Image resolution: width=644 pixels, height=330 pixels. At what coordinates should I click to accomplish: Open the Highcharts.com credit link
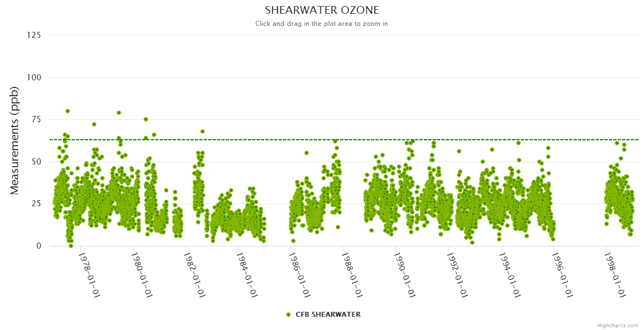[618, 326]
